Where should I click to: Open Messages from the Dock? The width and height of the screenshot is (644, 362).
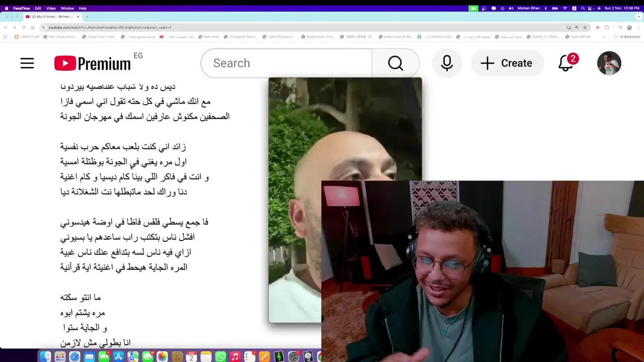click(x=147, y=356)
